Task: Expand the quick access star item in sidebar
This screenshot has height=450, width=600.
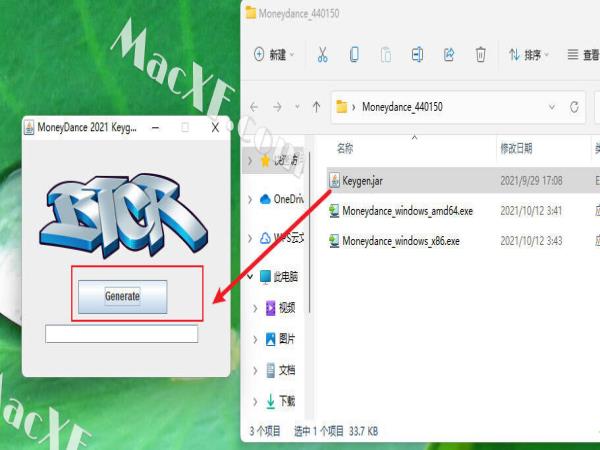Action: (250, 160)
